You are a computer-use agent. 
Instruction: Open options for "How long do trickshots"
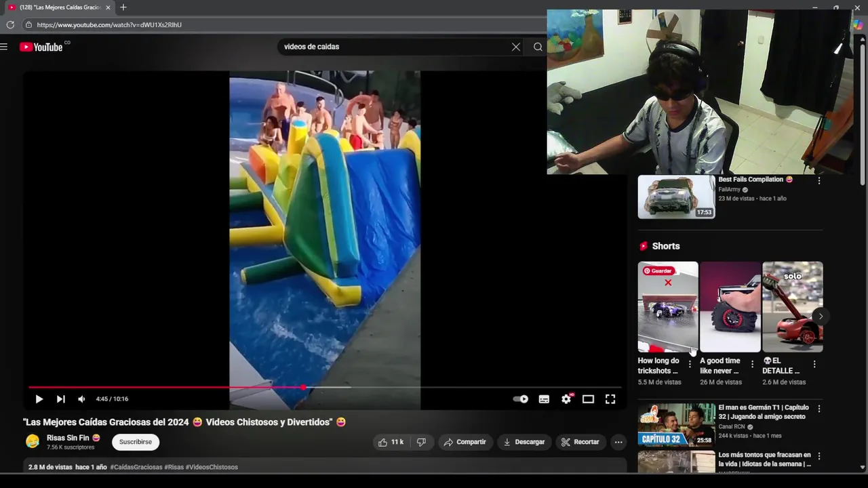pos(690,365)
